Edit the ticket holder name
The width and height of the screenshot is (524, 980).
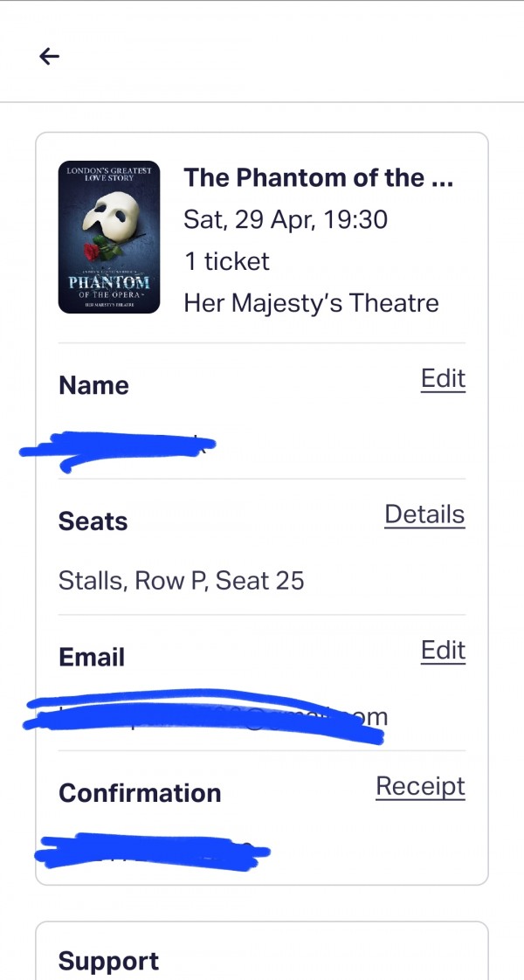click(443, 379)
